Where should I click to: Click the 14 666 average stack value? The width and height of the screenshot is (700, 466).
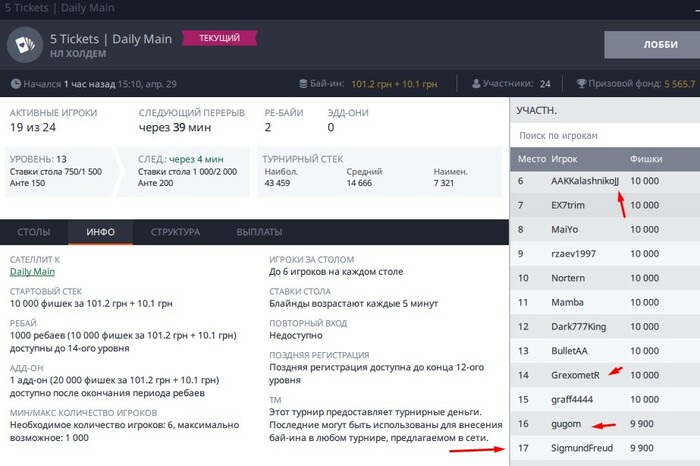[x=359, y=183]
